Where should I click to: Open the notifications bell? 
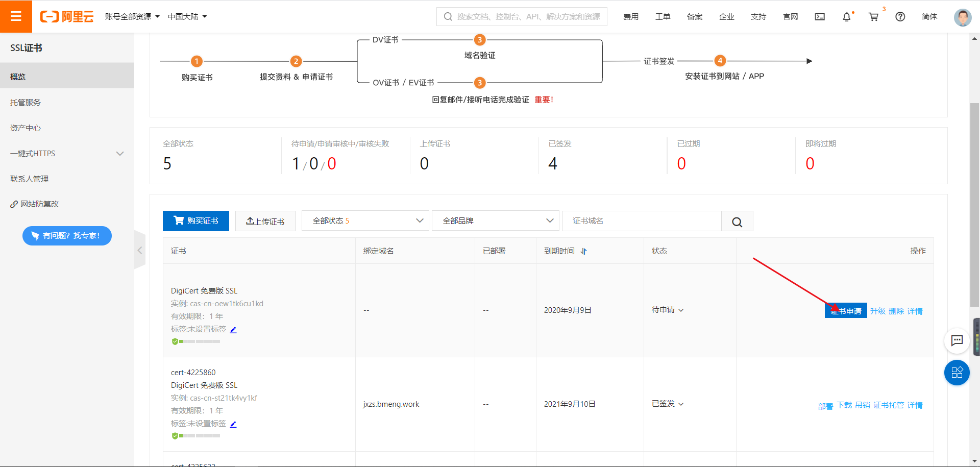coord(846,17)
